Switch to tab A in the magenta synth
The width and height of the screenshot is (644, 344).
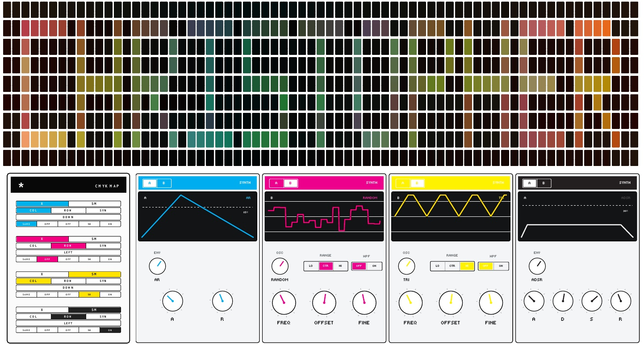[276, 183]
